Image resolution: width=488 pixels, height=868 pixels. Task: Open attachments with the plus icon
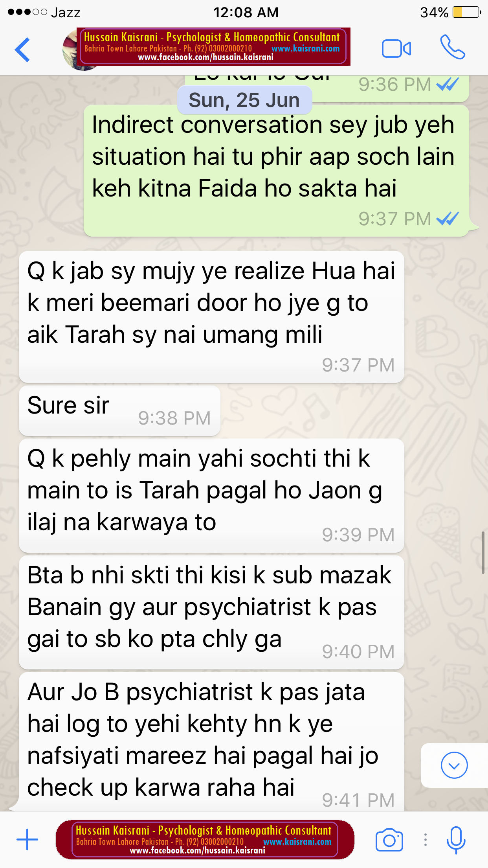click(x=27, y=839)
